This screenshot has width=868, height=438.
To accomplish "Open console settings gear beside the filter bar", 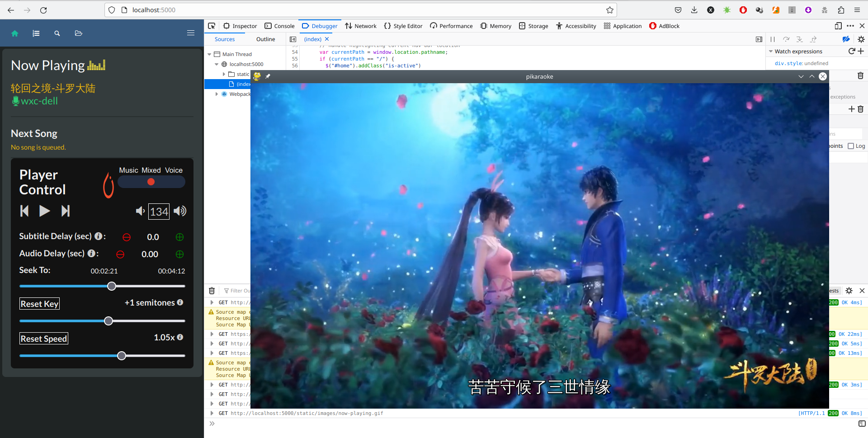I will (849, 291).
